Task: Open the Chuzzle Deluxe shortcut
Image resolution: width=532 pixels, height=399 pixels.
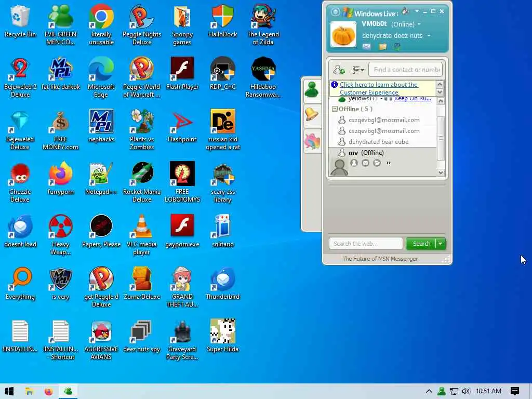Action: coord(20,182)
